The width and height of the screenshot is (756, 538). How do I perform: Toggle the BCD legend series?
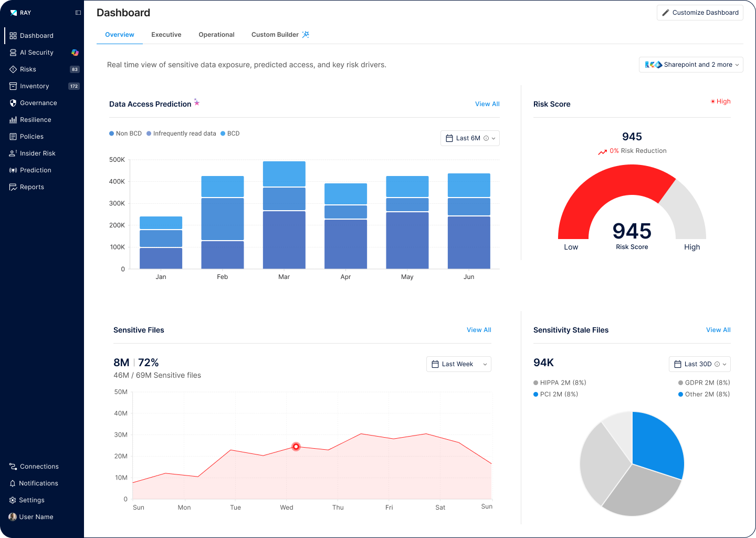pos(230,133)
